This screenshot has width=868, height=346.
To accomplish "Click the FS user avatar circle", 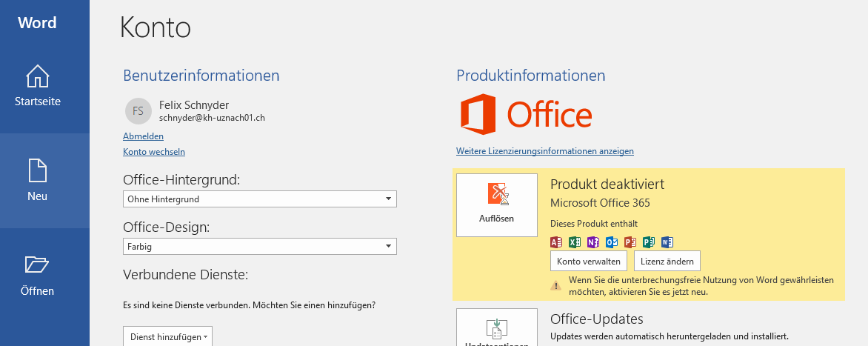I will pos(138,111).
